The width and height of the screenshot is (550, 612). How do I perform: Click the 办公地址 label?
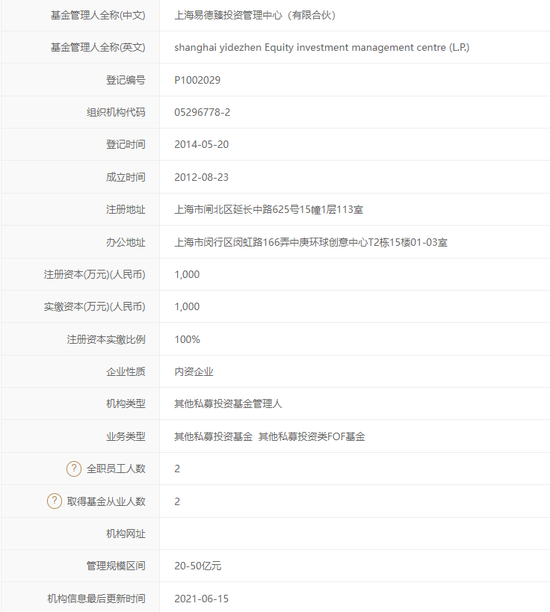(x=126, y=242)
